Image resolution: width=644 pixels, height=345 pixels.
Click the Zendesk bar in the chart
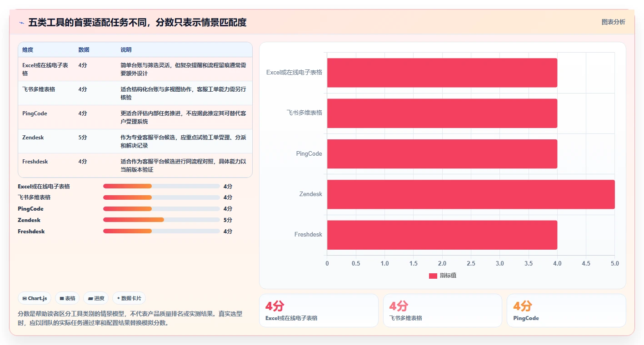471,194
